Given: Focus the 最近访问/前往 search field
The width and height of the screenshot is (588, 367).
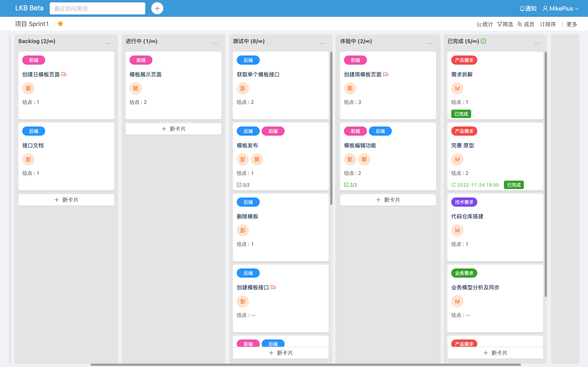Looking at the screenshot, I should 97,8.
